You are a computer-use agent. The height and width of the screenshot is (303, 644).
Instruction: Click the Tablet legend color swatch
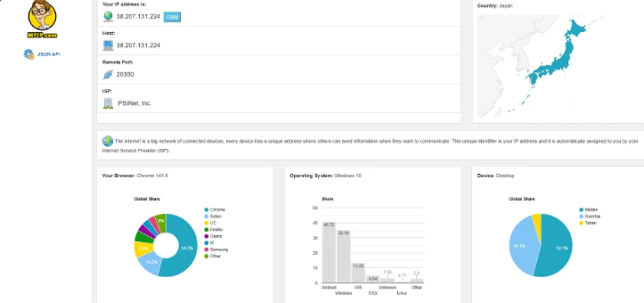pos(581,222)
